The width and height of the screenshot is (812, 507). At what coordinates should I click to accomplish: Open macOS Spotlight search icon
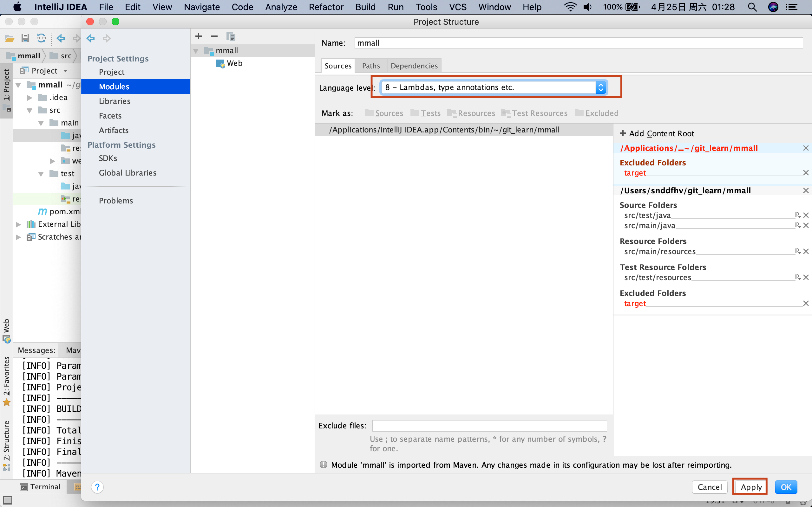point(752,7)
